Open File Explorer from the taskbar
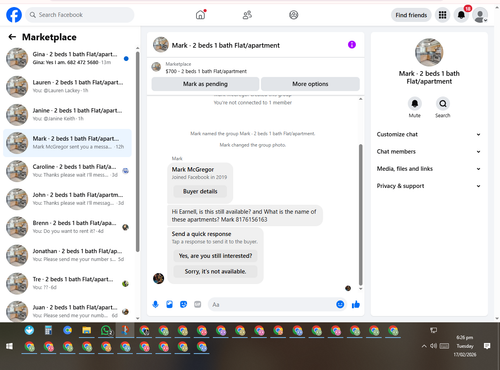This screenshot has height=370, width=500. point(87,331)
